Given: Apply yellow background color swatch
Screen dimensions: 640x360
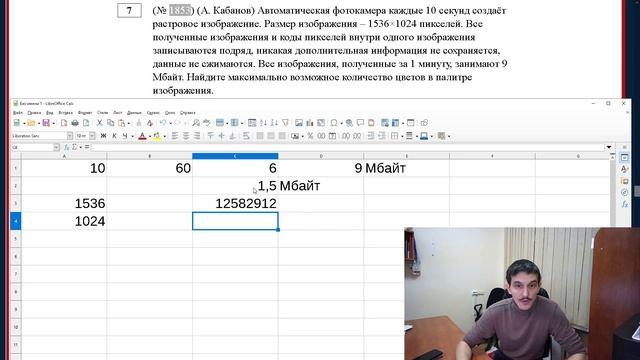Looking at the screenshot, I should point(157,136).
